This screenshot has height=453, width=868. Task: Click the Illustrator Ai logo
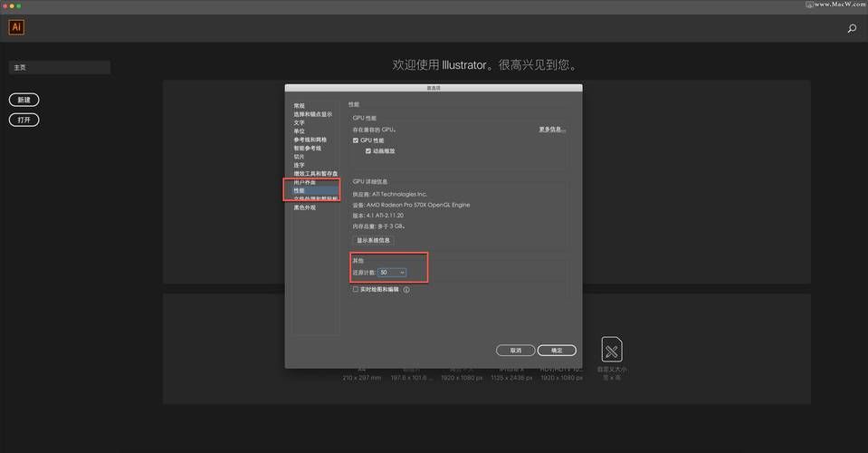(x=16, y=27)
